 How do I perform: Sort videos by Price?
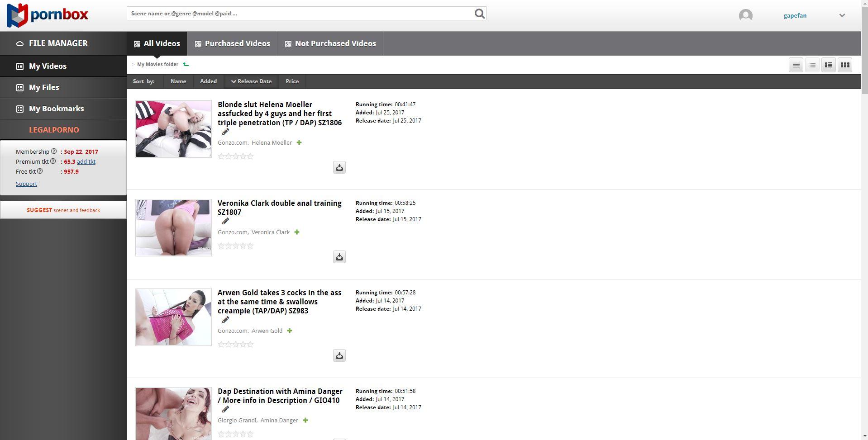292,81
